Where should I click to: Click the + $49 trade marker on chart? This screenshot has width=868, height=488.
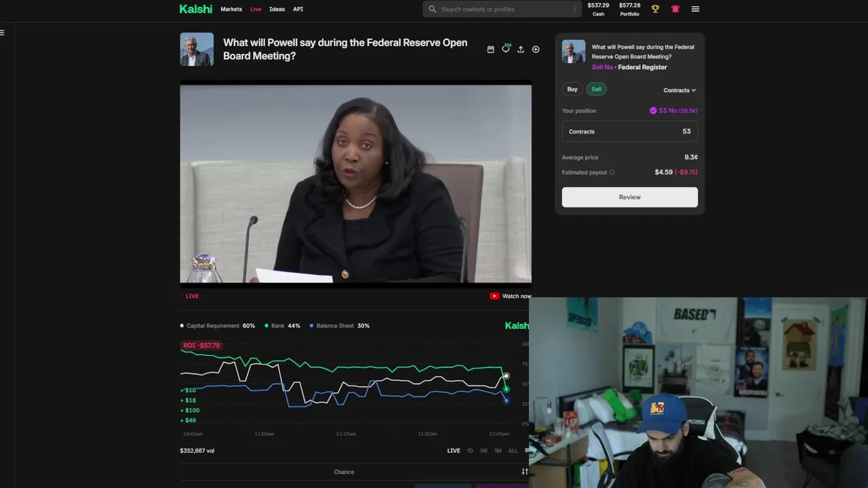pyautogui.click(x=188, y=421)
